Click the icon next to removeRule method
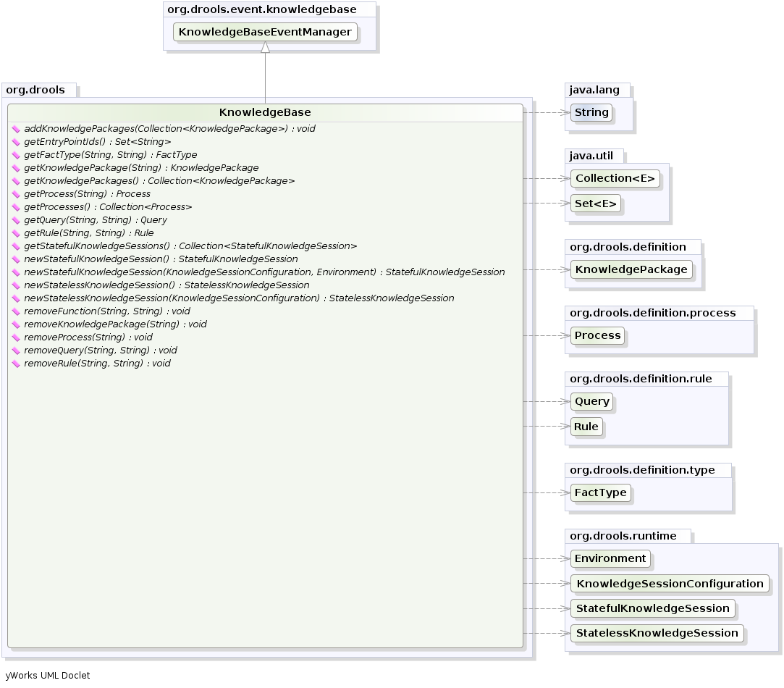Image resolution: width=784 pixels, height=688 pixels. pos(17,364)
